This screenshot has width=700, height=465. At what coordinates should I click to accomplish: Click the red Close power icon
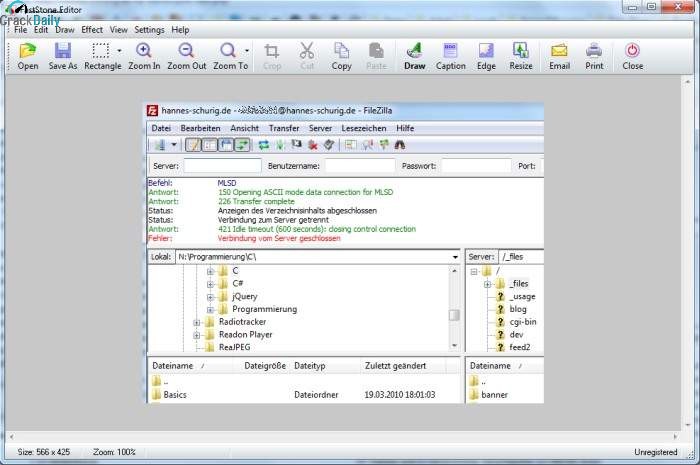click(633, 56)
